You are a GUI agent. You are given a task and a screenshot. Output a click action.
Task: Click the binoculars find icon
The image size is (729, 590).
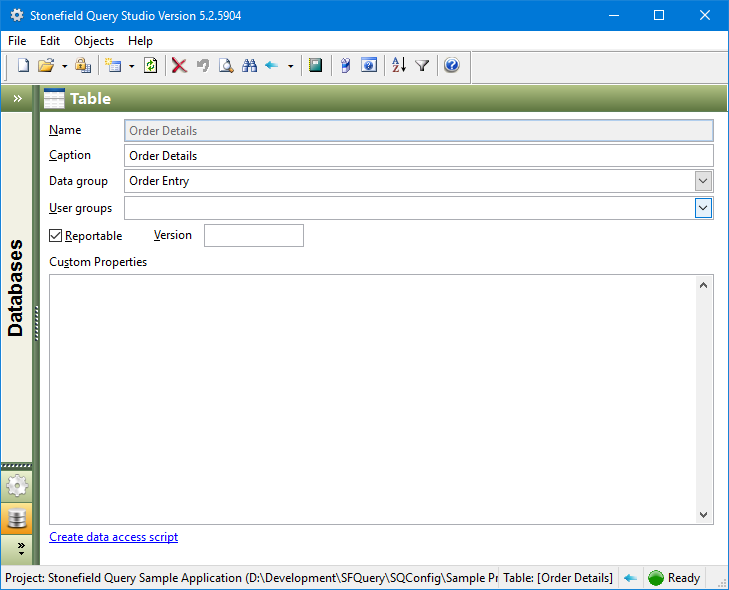(249, 66)
